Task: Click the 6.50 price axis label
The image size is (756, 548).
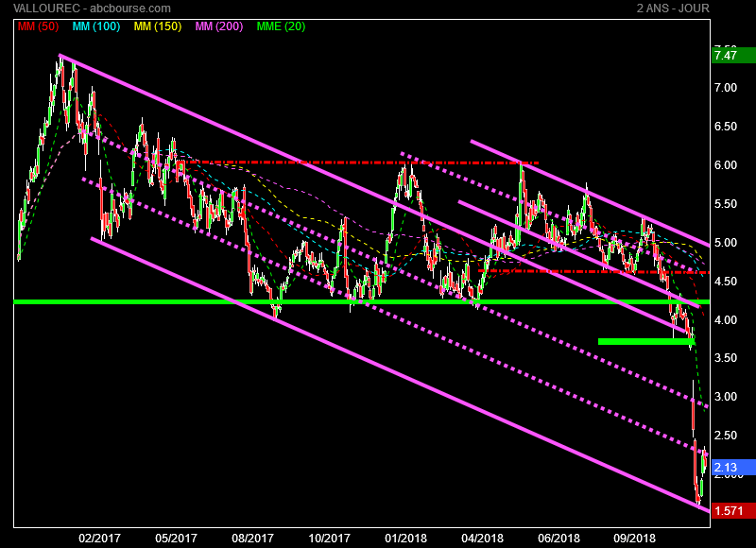Action: pyautogui.click(x=726, y=127)
